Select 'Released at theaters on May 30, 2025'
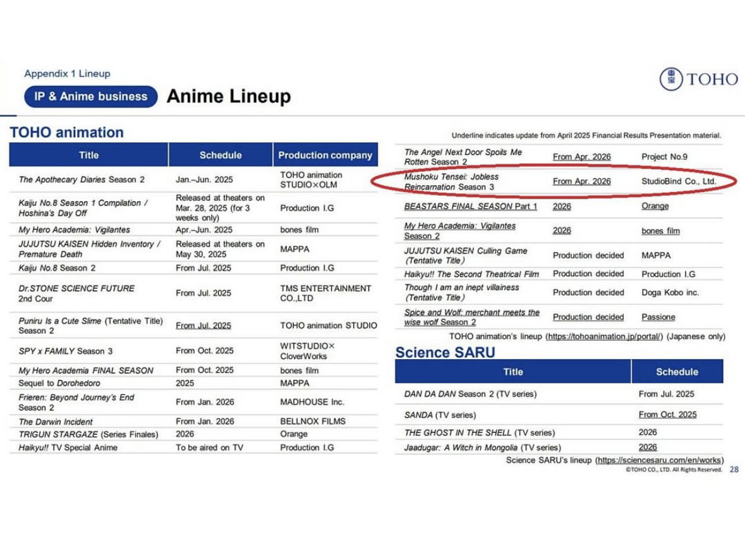This screenshot has width=745, height=560. tap(220, 248)
